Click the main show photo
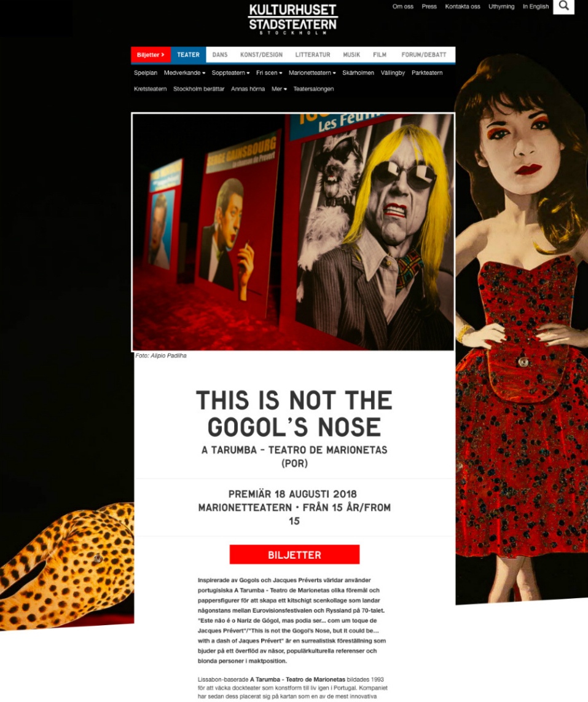Viewport: 588px width, 702px height. (293, 232)
